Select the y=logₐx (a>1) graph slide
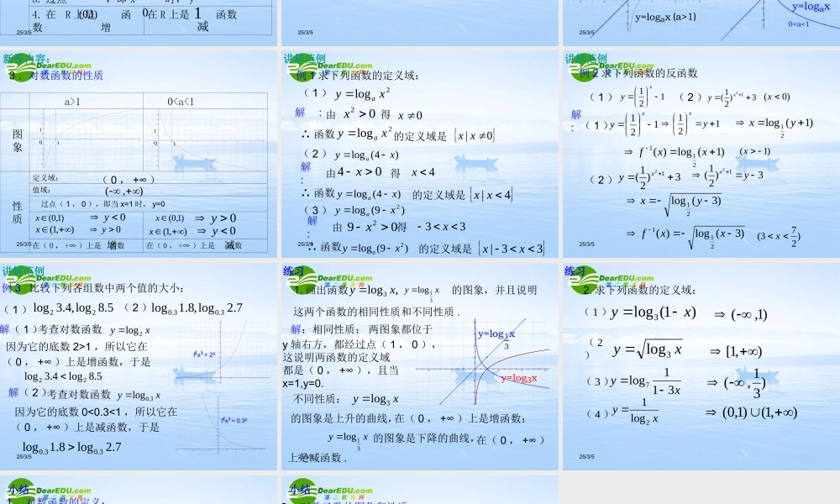840x504 pixels. pos(701,23)
